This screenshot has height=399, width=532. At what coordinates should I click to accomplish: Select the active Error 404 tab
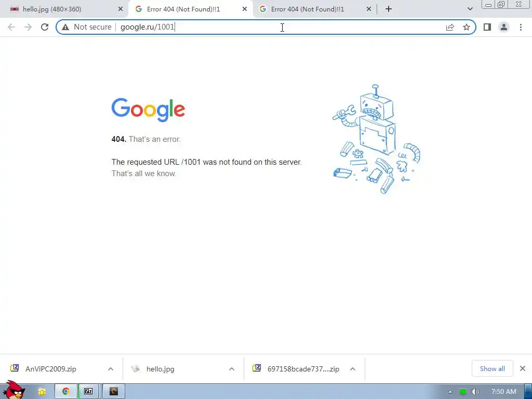coord(190,9)
